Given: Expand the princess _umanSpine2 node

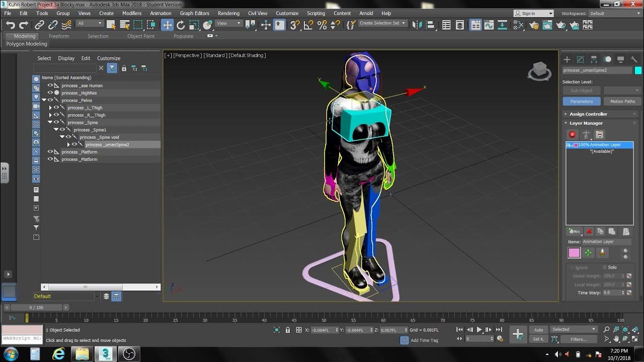Looking at the screenshot, I should 68,144.
